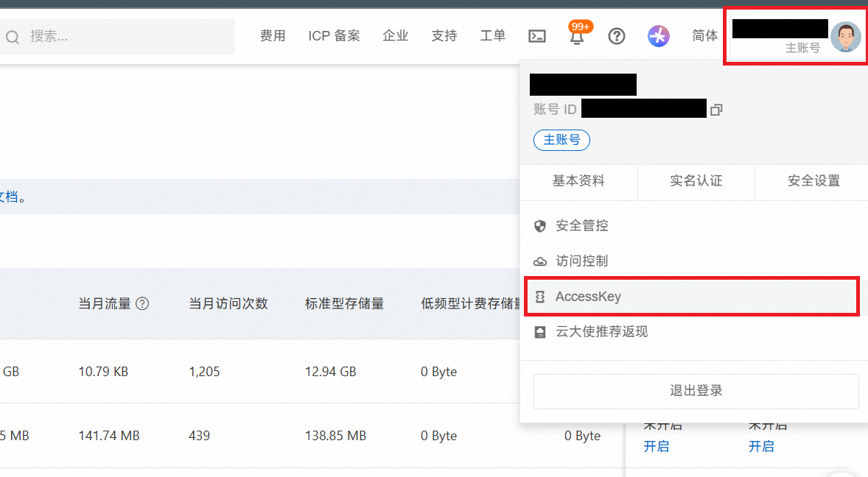Click the user avatar picture
The image size is (868, 477).
click(845, 37)
